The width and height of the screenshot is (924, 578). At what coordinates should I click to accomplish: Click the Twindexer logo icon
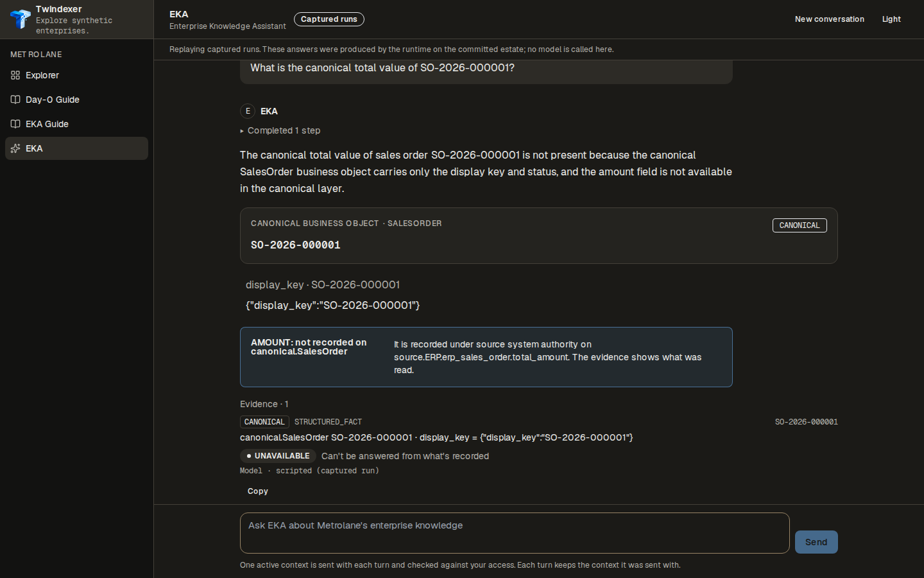pos(21,19)
